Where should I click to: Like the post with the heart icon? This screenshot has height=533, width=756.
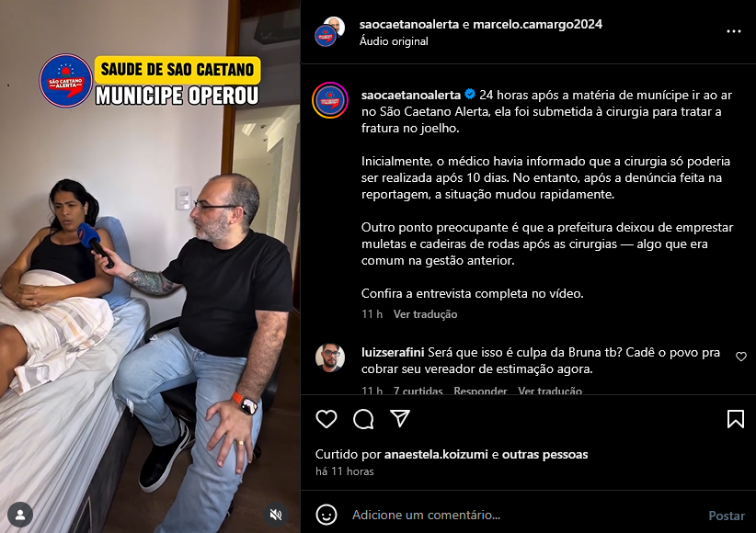click(x=326, y=419)
